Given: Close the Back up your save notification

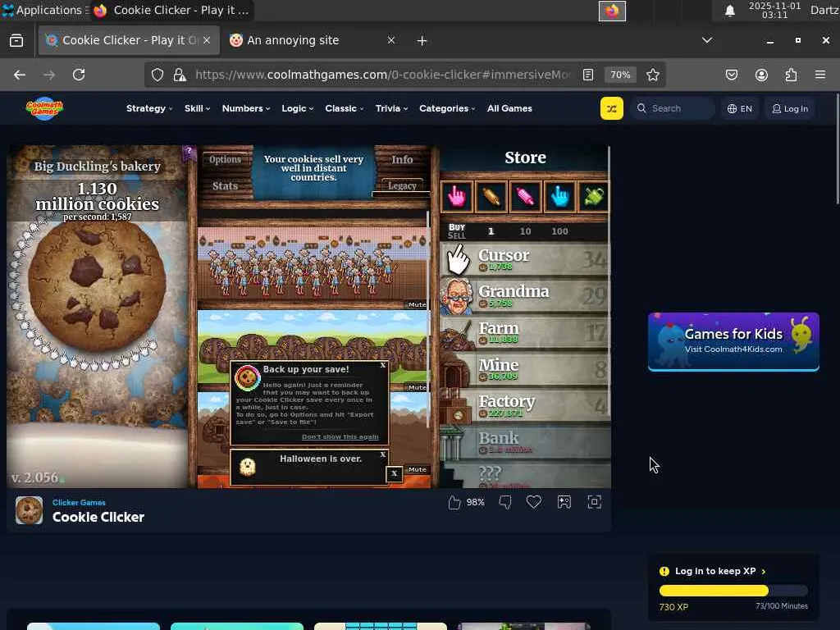Looking at the screenshot, I should (383, 365).
